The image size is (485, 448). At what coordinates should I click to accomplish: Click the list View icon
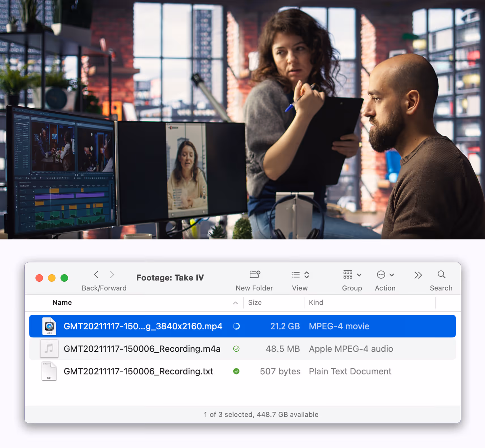[x=295, y=274]
